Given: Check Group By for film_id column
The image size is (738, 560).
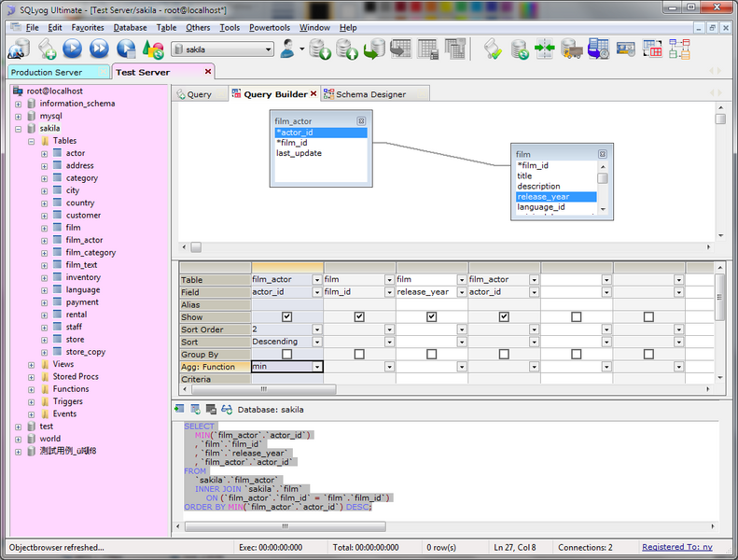Looking at the screenshot, I should 359,354.
